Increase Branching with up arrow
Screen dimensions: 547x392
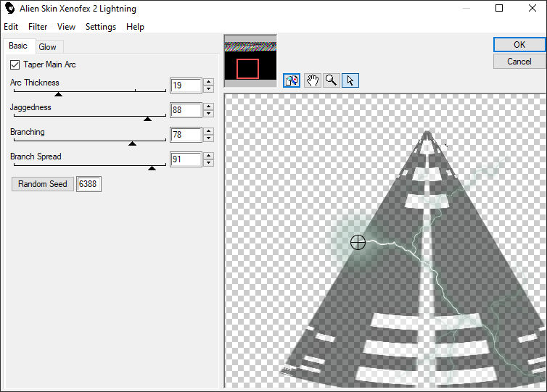[209, 131]
